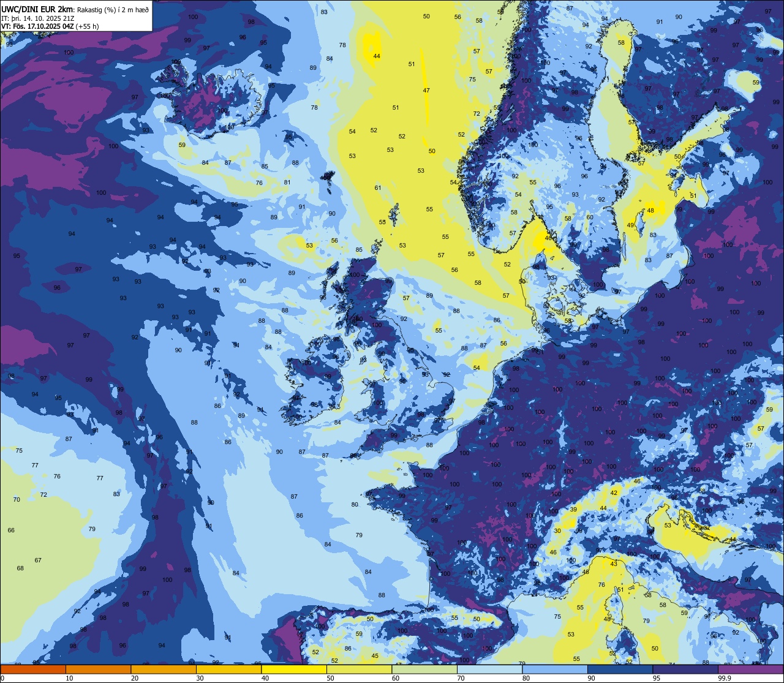This screenshot has height=683, width=784.
Task: Pick the purple legend segment above 99.9
Action: [750, 669]
